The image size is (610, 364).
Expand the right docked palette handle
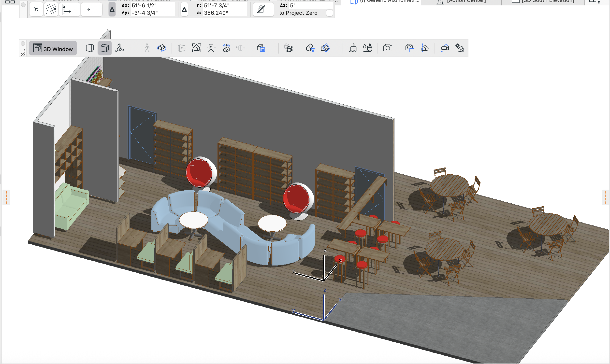pyautogui.click(x=605, y=197)
